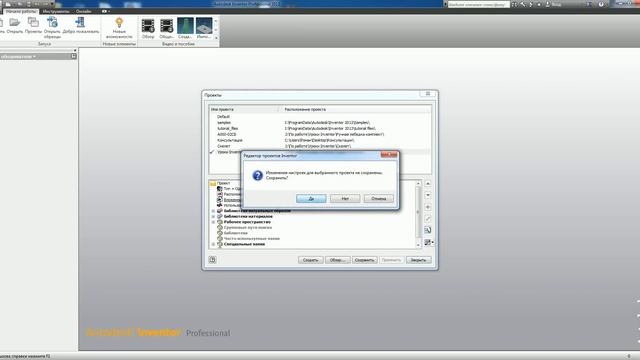Click the New file icon in quick access toolbar
The image size is (640, 360).
8,4
